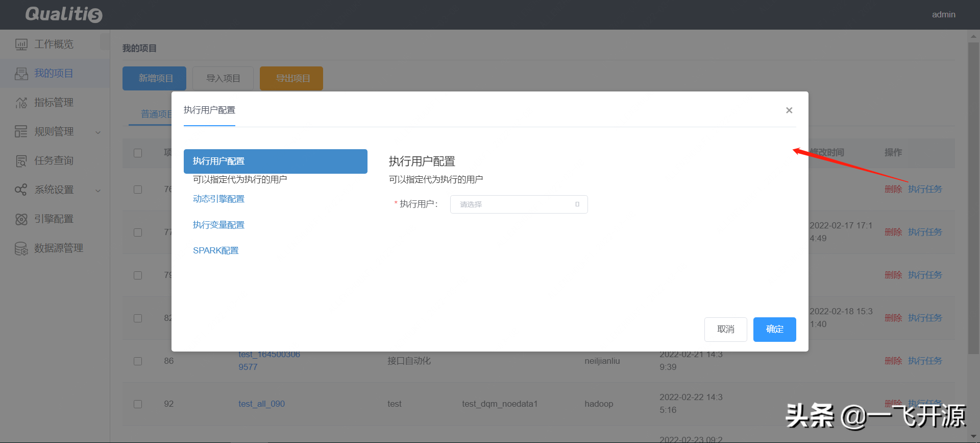Click the 导入项目 button
The width and height of the screenshot is (980, 443).
pos(223,78)
